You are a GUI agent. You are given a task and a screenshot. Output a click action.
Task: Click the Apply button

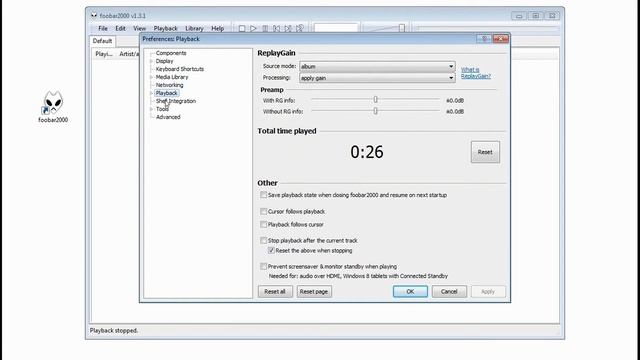pyautogui.click(x=488, y=291)
